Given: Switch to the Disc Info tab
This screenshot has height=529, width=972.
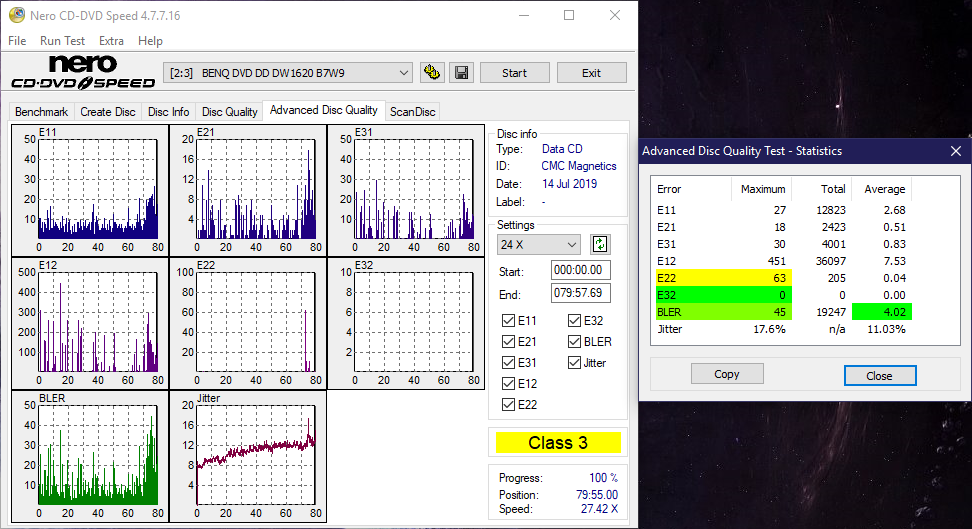Looking at the screenshot, I should pyautogui.click(x=168, y=112).
